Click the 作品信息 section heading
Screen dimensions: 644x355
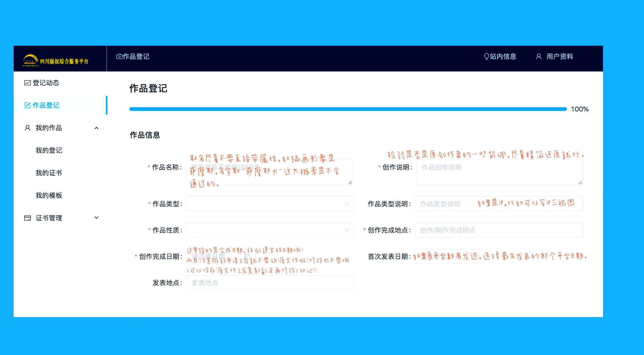pyautogui.click(x=145, y=135)
